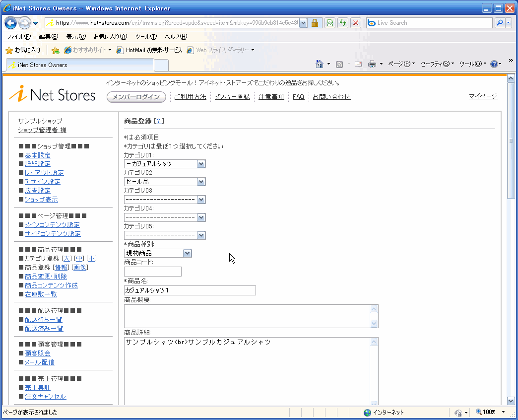
Task: Open the カテゴリ01 dropdown
Action: point(201,164)
